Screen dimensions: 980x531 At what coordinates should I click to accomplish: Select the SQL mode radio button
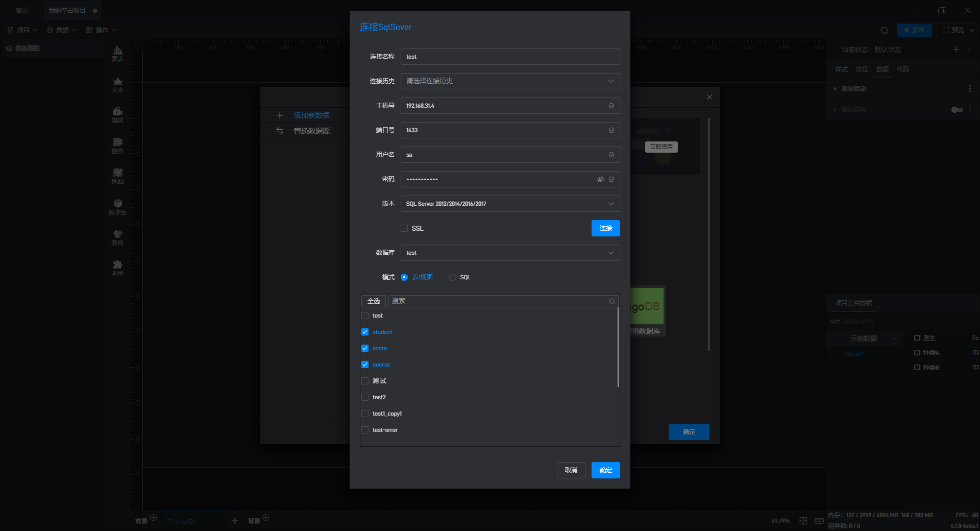[x=453, y=277]
